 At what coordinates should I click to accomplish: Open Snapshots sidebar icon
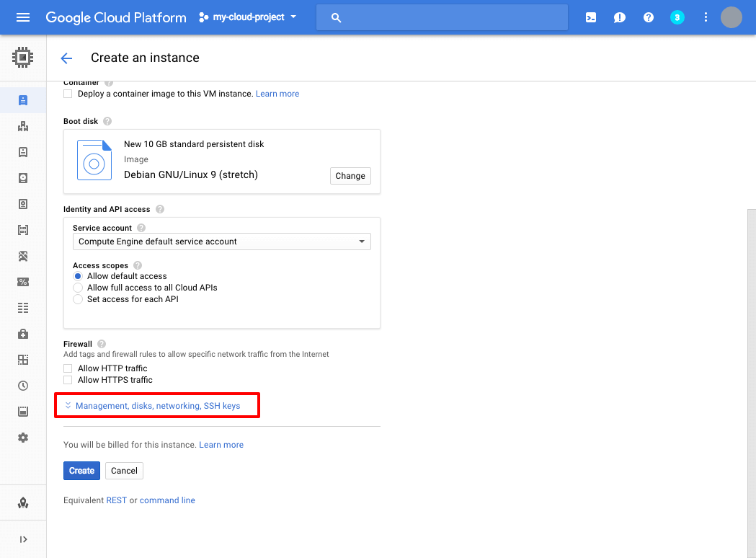[22, 204]
